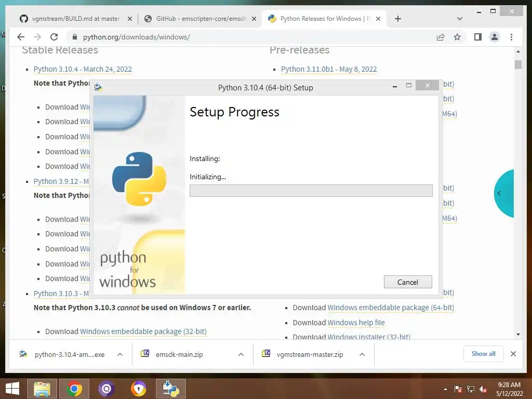Bookmark this page with star
This screenshot has height=399, width=532.
(x=457, y=37)
